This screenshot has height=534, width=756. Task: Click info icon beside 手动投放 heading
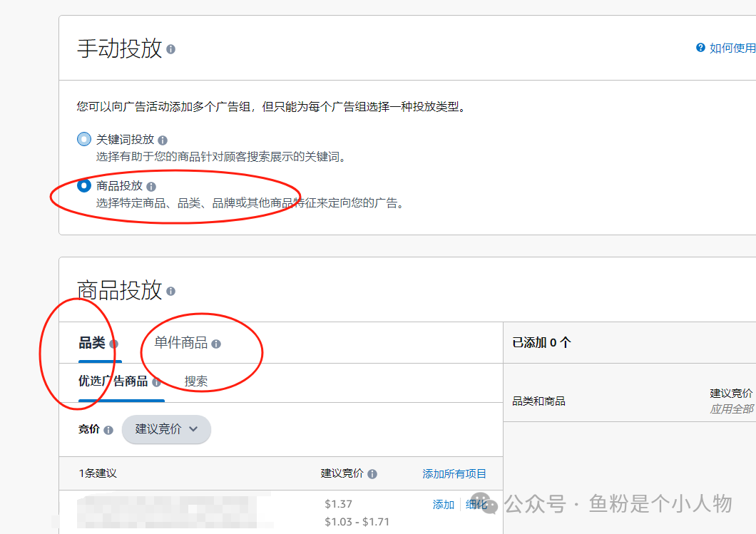coord(170,49)
